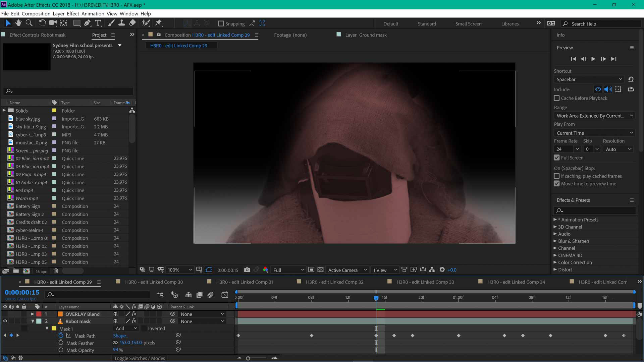Jump to the first frame

pyautogui.click(x=573, y=59)
